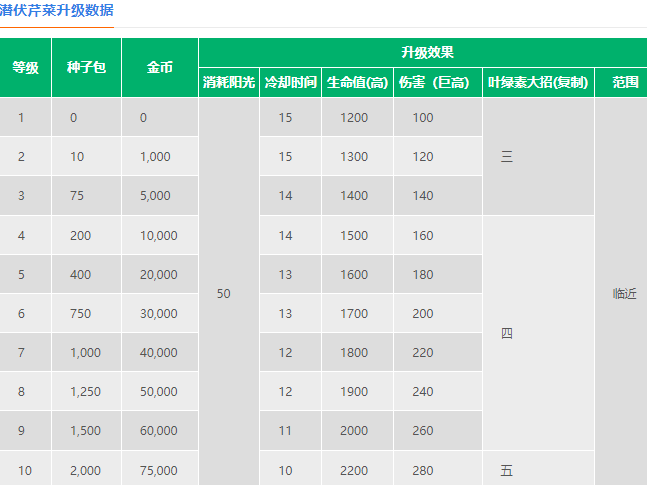The width and height of the screenshot is (647, 485).
Task: Click the 75 seed packet cell
Action: coord(86,195)
